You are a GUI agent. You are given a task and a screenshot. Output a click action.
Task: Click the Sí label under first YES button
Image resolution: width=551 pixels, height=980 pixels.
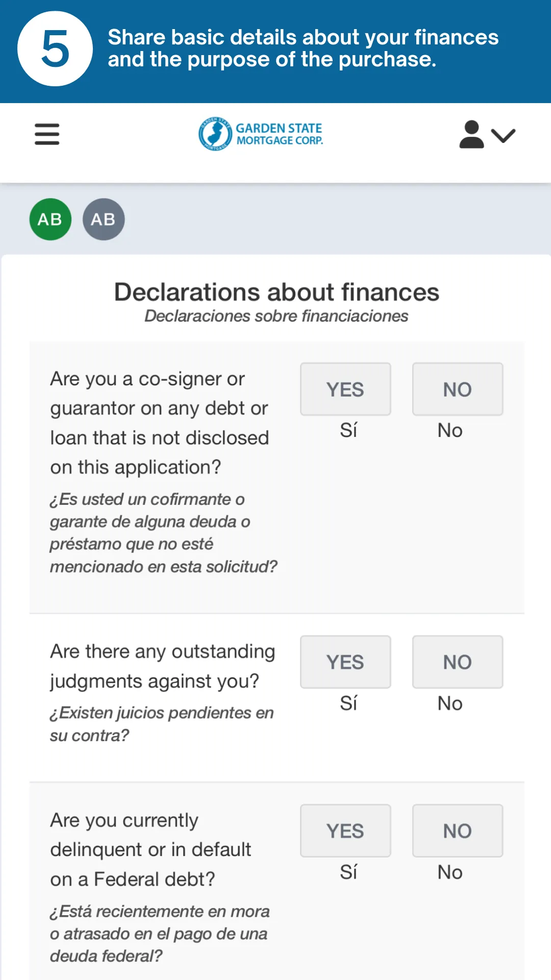tap(348, 430)
